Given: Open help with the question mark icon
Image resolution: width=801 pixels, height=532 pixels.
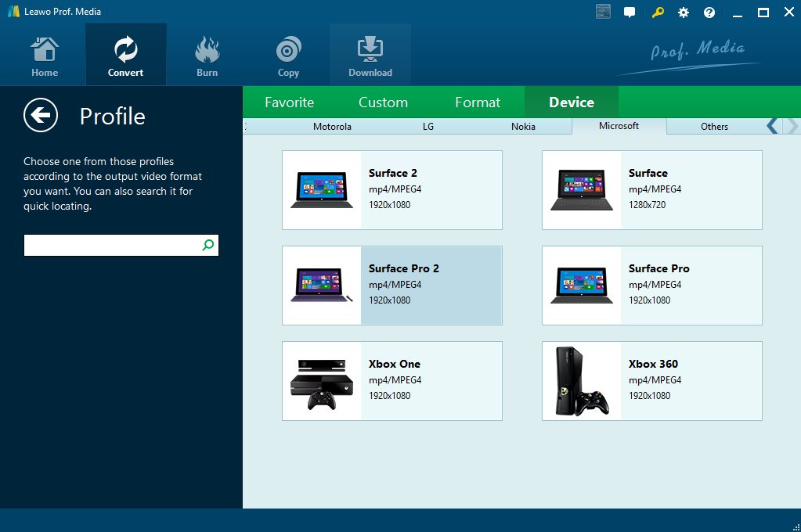Looking at the screenshot, I should coord(709,13).
